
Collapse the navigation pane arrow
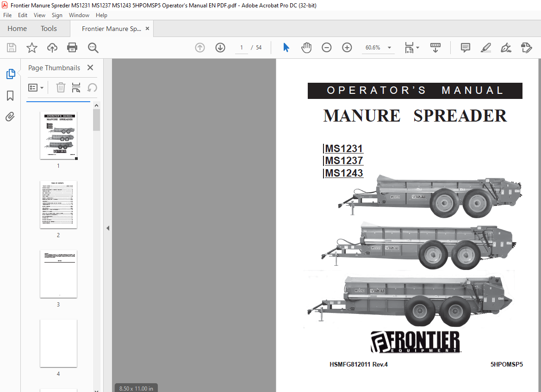pos(108,228)
